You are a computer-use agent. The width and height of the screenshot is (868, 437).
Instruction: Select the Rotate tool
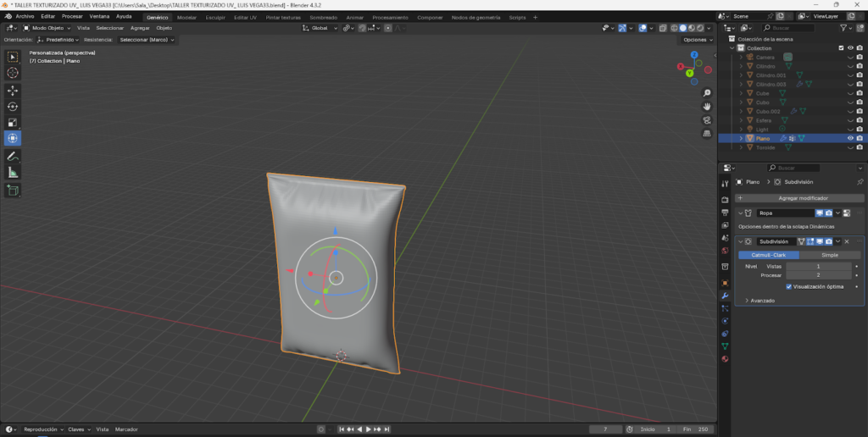(12, 106)
